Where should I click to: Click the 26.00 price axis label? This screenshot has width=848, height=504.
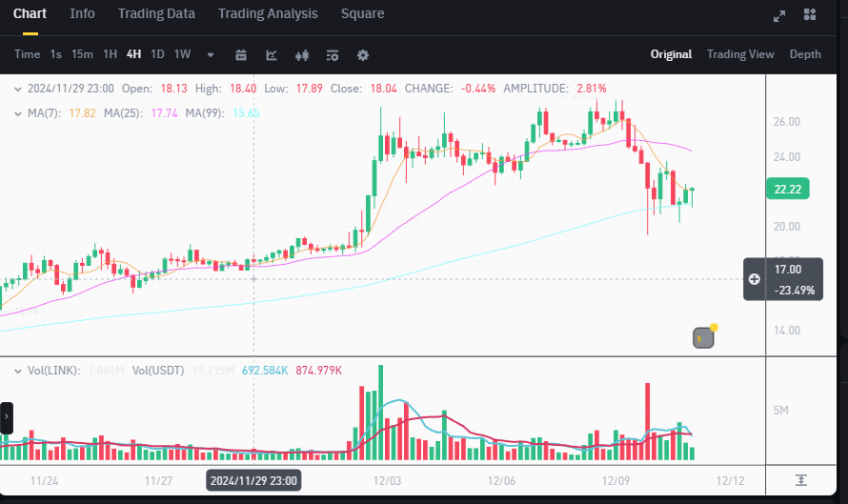(x=787, y=122)
